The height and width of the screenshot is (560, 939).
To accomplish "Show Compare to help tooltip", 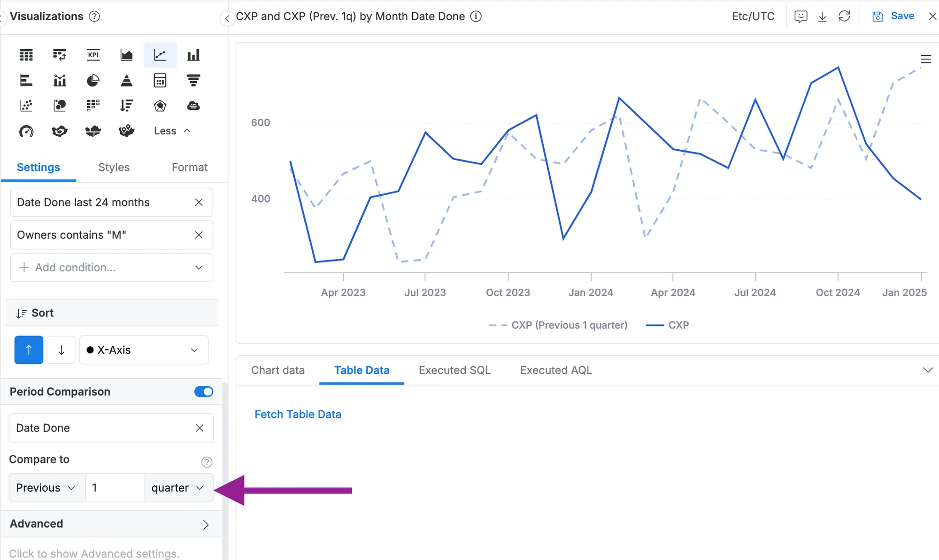I will (207, 462).
